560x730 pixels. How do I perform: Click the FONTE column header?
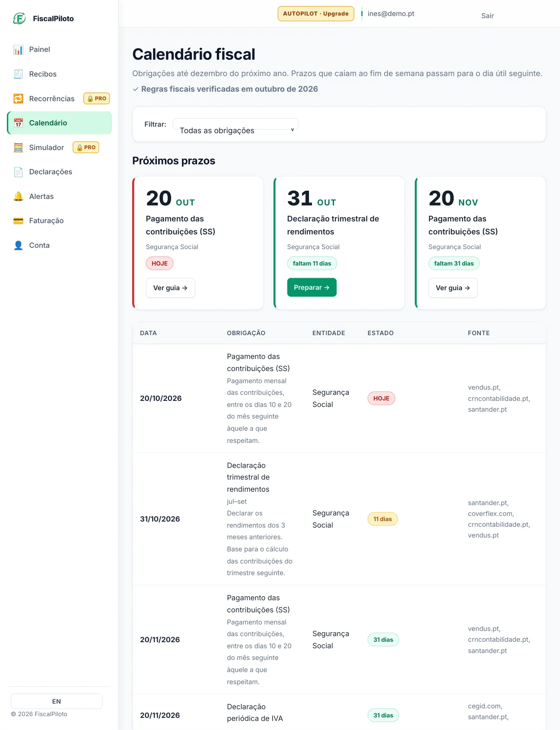(x=478, y=333)
